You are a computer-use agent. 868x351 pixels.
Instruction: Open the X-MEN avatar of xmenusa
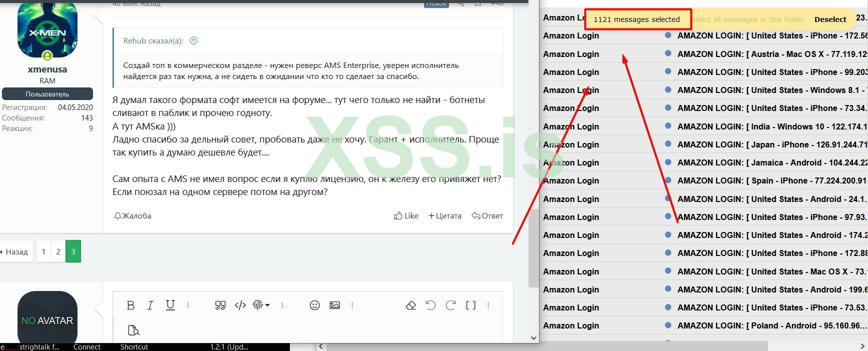pos(47,29)
